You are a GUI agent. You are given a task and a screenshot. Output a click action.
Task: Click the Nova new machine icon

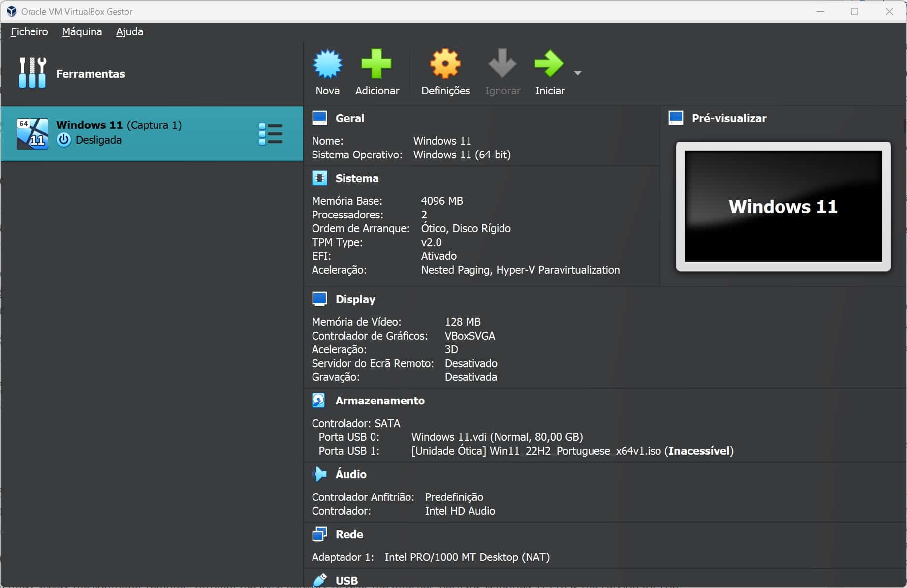tap(327, 64)
